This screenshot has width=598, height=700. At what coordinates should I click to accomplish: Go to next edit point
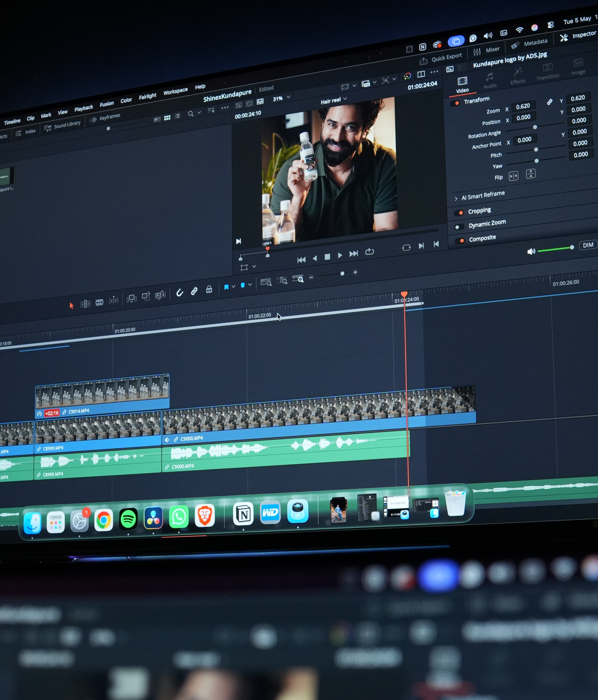(421, 246)
